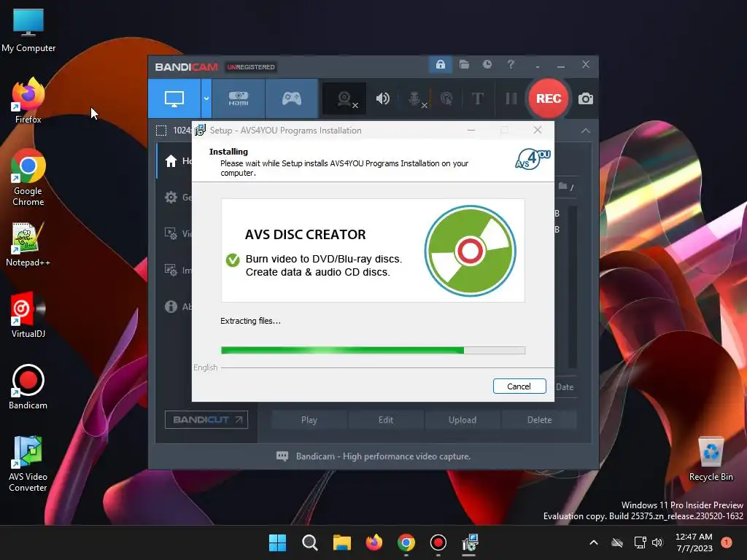Open the Video settings tab
This screenshot has height=560, width=747.
[174, 233]
